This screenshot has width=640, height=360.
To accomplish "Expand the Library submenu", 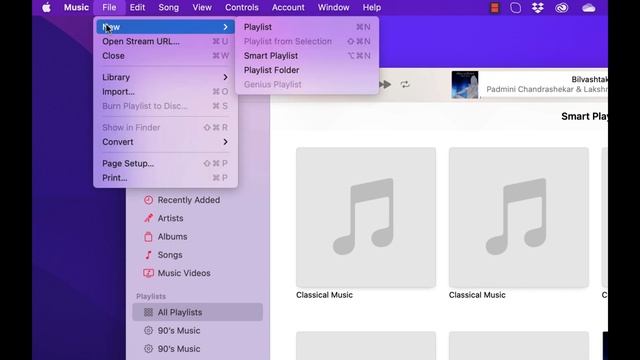I will coord(165,77).
